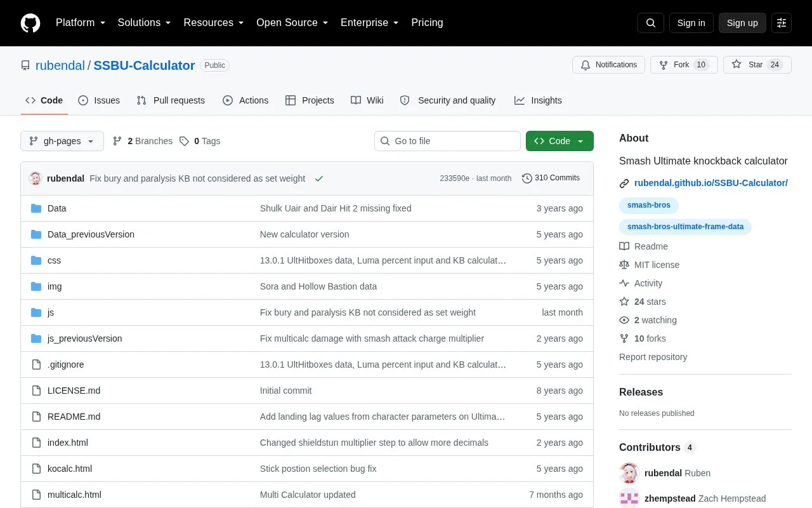Open the rubendal.github.io/SSBU-Calculator link

point(711,183)
